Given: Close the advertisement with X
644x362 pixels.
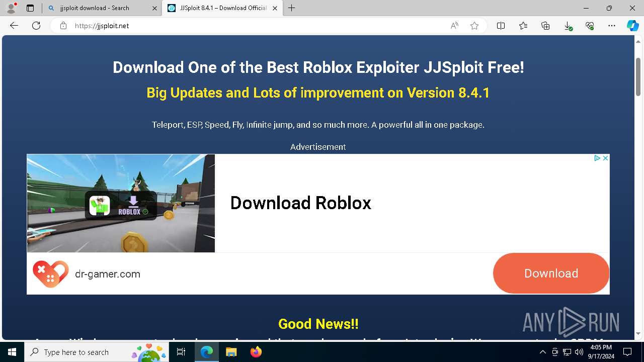Looking at the screenshot, I should (x=605, y=158).
